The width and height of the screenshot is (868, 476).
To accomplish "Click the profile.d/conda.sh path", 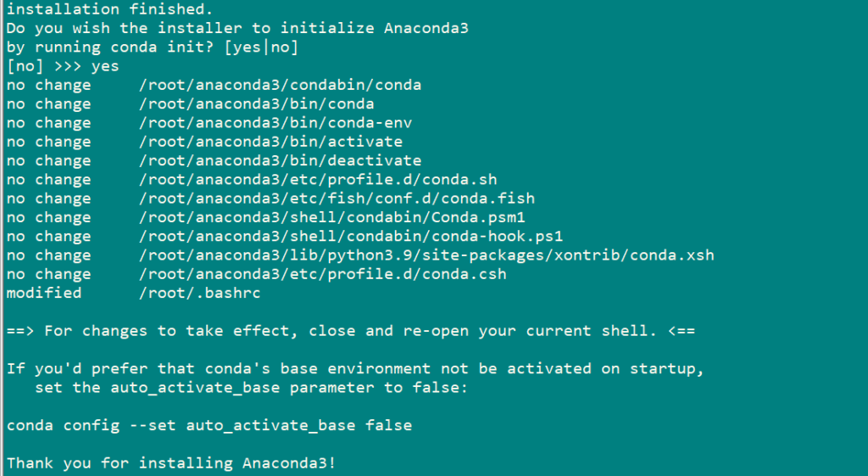I will [318, 180].
